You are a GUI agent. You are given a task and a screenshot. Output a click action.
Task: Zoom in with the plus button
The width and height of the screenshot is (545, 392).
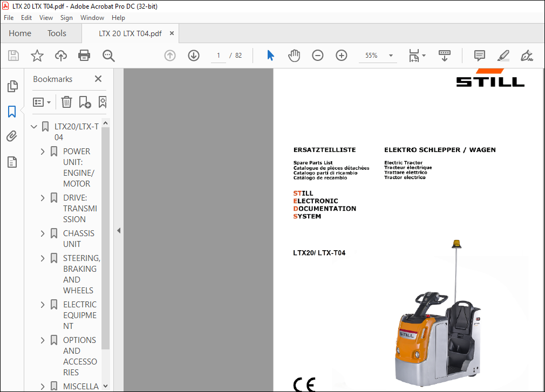click(342, 56)
